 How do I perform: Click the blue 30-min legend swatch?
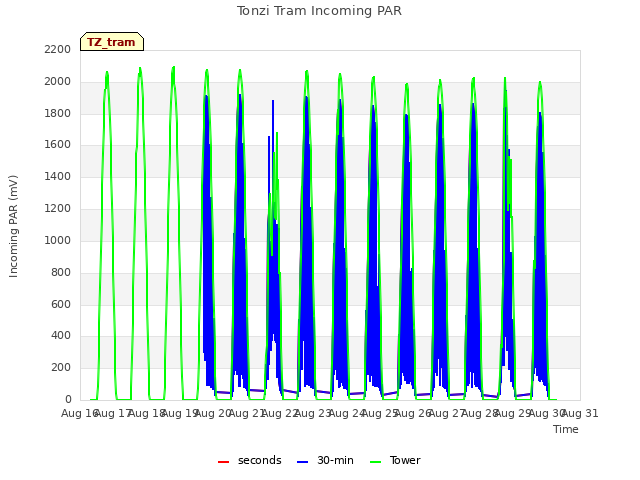[302, 462]
